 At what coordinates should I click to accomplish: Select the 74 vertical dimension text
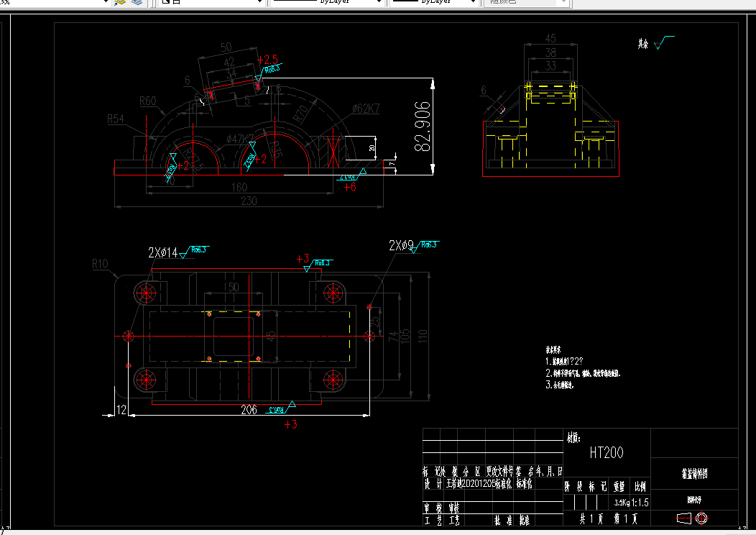tap(393, 337)
